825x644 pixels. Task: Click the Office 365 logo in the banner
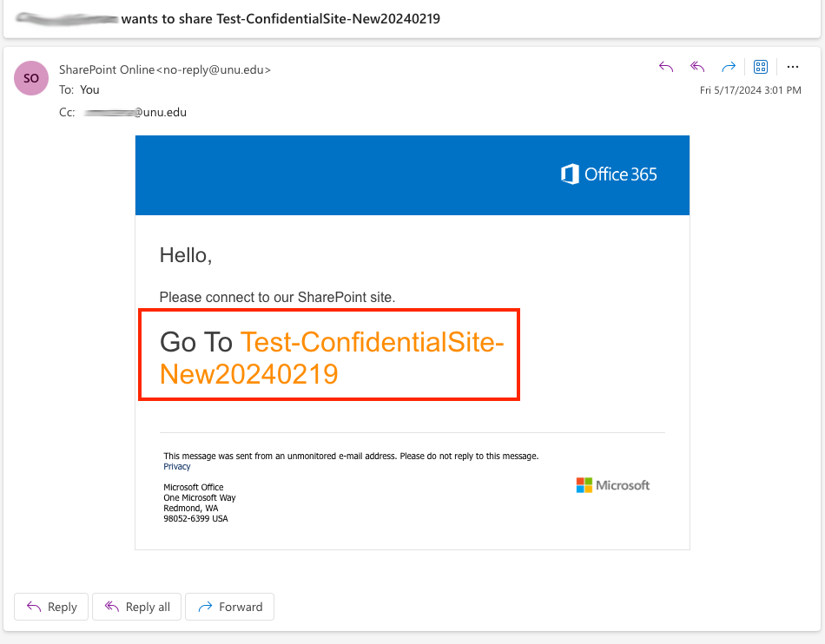pos(609,174)
